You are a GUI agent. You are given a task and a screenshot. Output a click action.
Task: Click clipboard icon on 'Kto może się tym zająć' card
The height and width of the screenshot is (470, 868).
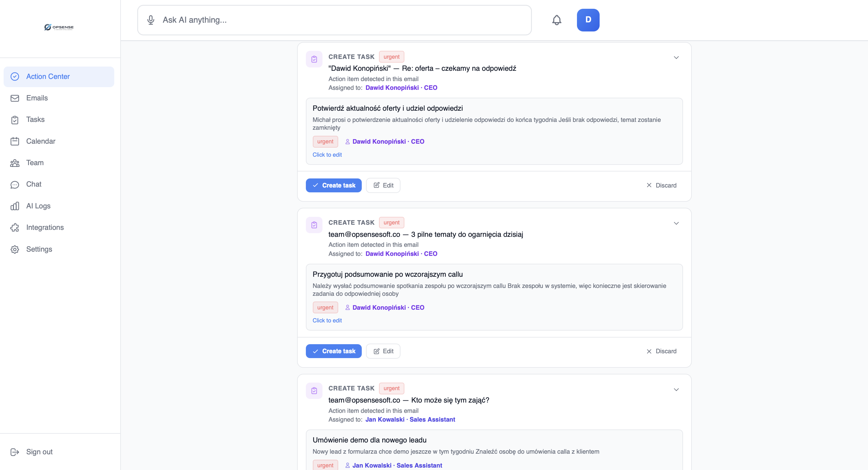click(314, 390)
